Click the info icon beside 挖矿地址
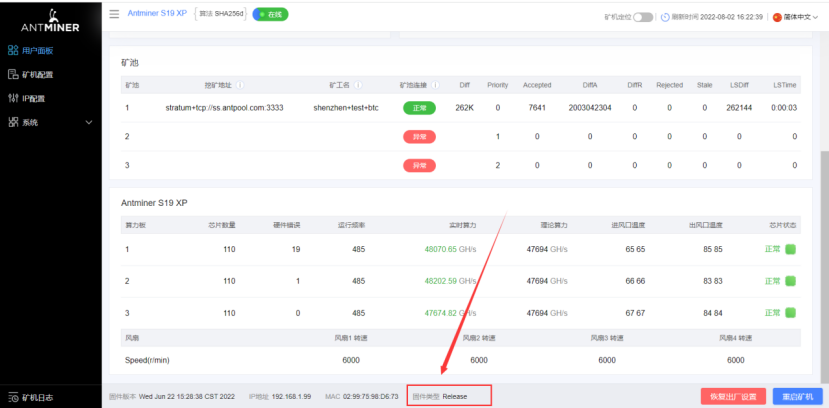Screen dimensions: 829x408 point(240,85)
